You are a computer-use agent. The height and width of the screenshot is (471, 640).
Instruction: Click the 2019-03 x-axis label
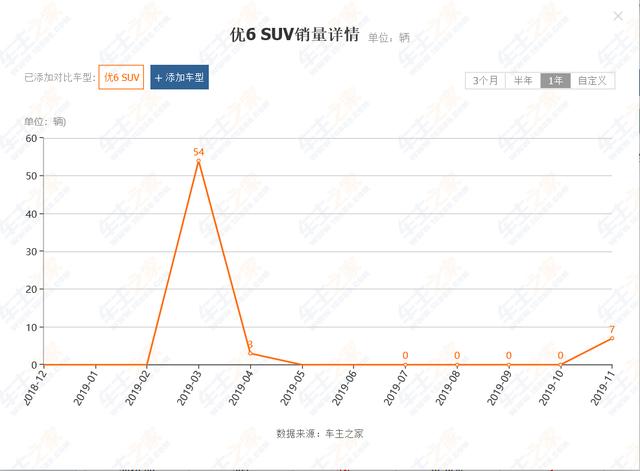pos(189,387)
